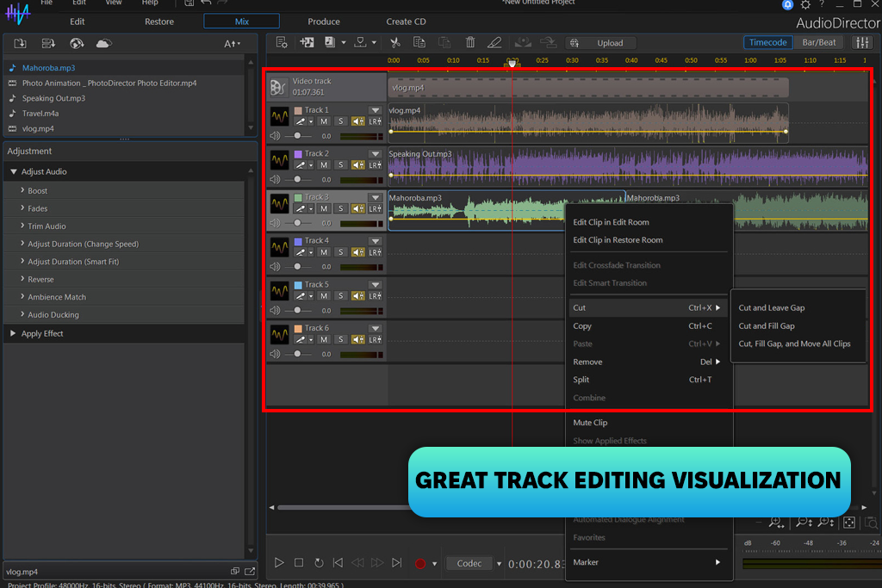Click the import media icon in library panel
Screen dimensions: 882x588
pos(21,43)
